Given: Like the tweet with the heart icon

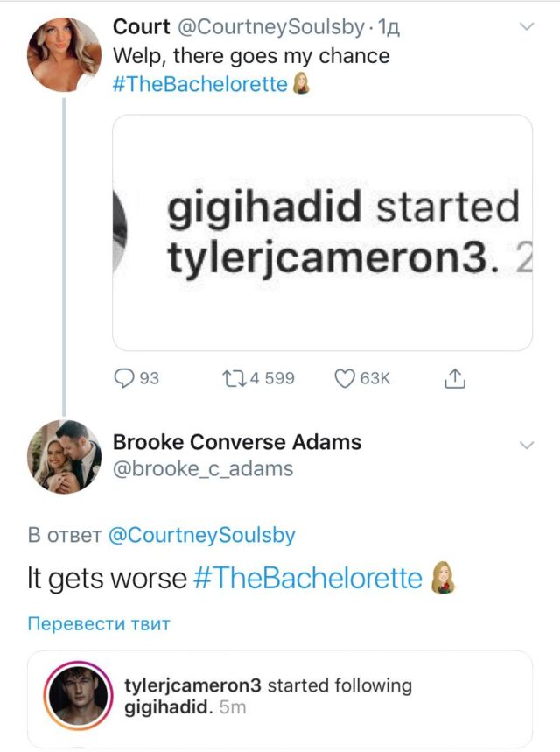Looking at the screenshot, I should point(346,378).
